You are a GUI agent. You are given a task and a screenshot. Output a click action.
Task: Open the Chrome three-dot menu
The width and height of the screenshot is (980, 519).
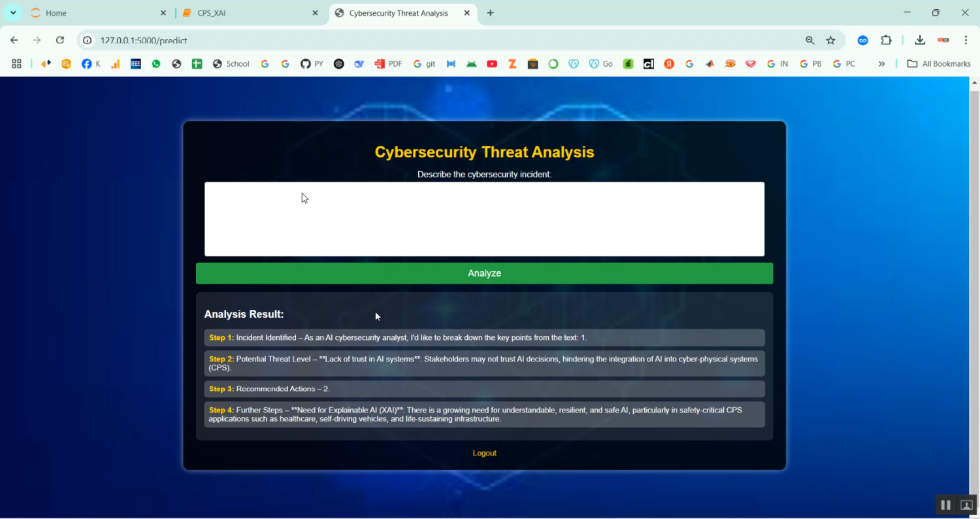(x=966, y=41)
